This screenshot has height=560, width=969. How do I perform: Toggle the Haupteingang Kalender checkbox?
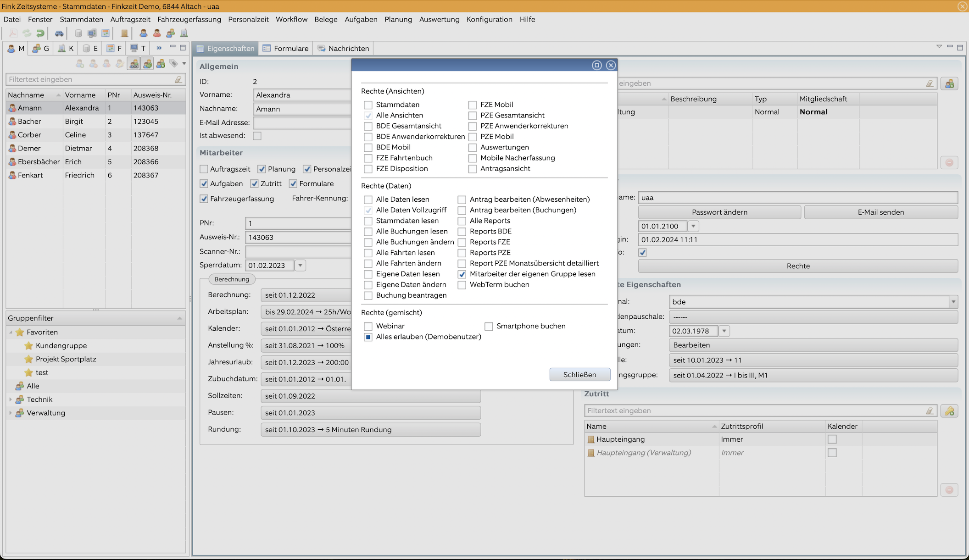click(x=832, y=439)
